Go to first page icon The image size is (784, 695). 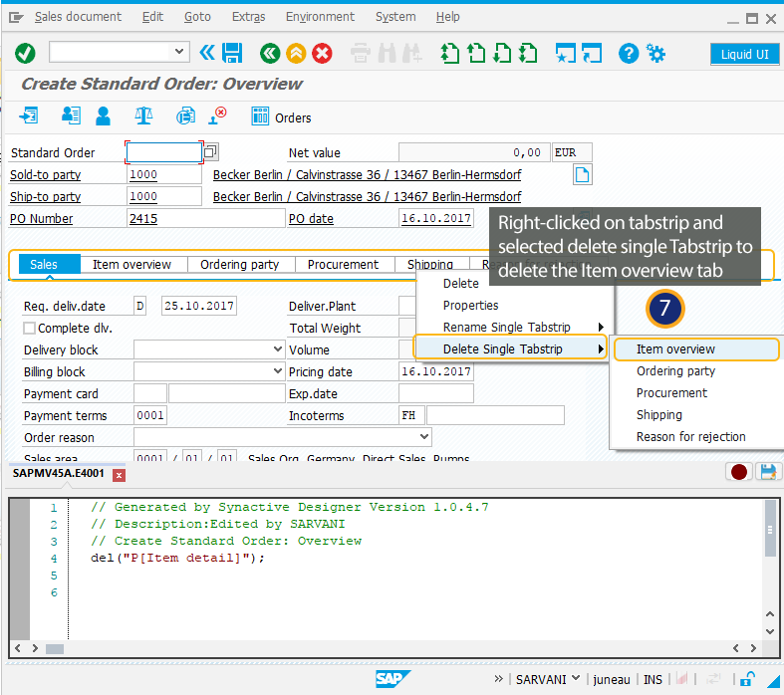tap(449, 53)
